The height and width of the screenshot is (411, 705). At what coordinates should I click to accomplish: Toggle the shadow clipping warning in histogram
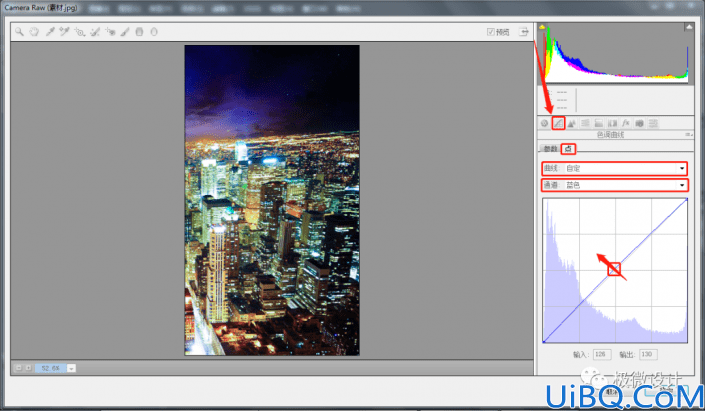coord(542,27)
